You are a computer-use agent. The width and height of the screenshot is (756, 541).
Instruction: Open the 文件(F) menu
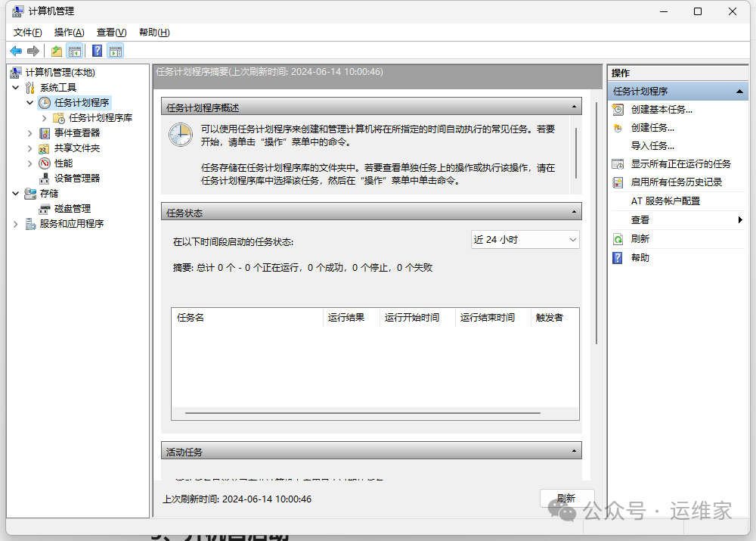click(x=27, y=33)
